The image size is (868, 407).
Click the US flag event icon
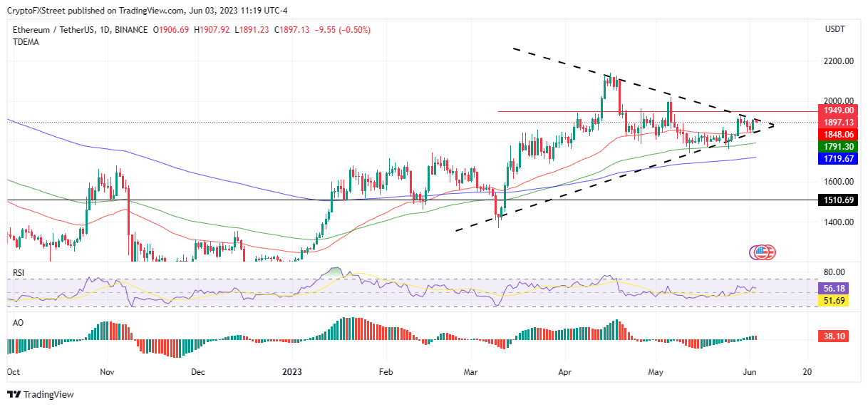(x=762, y=252)
